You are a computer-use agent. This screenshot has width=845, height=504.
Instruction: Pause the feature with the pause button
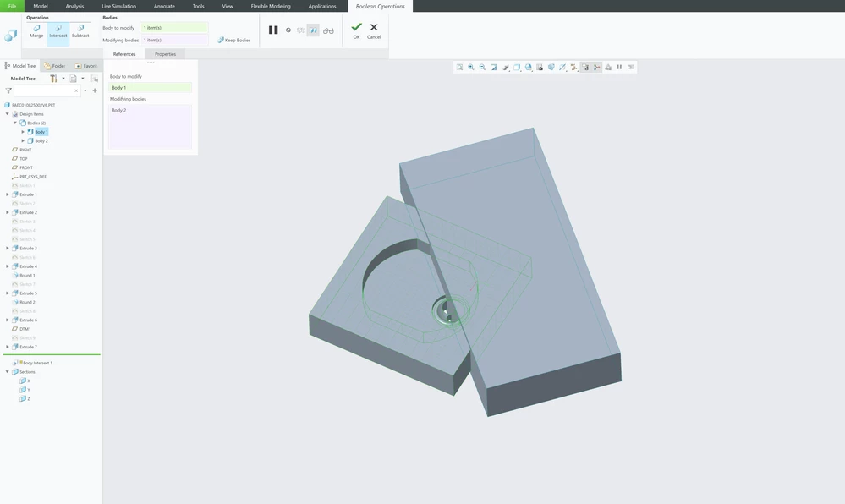coord(273,30)
